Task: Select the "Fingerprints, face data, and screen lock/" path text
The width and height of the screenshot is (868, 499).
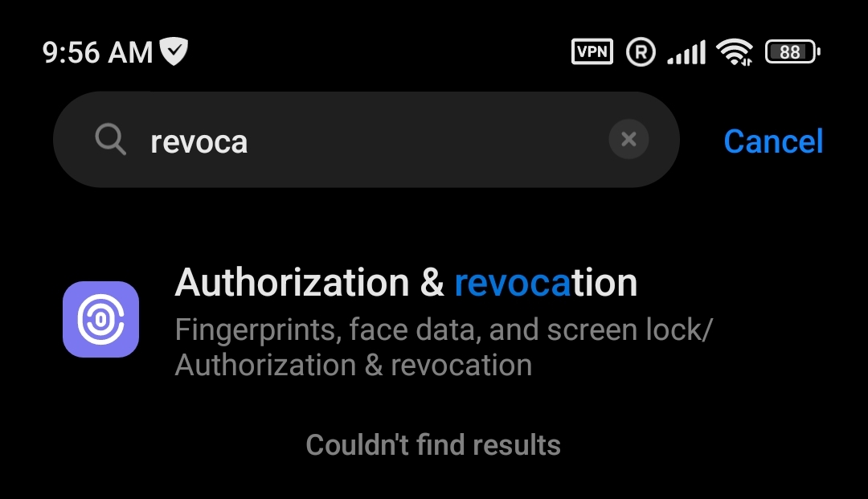Action: [x=444, y=329]
